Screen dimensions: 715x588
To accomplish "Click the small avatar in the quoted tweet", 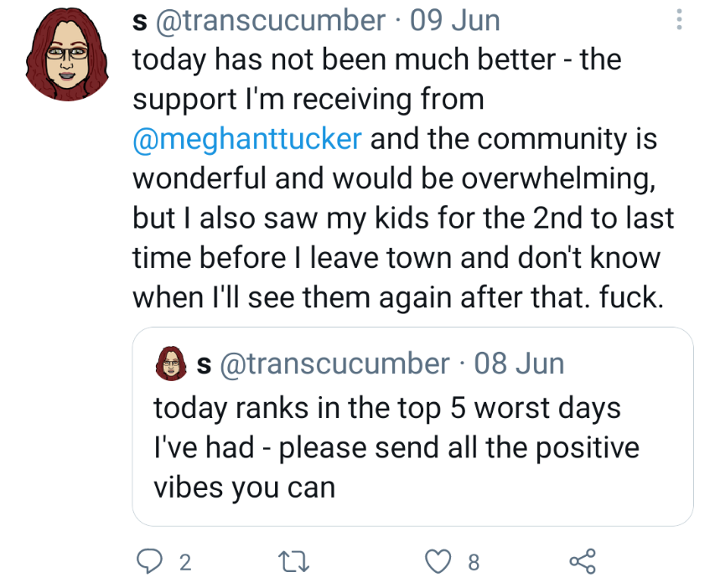I will click(x=171, y=364).
